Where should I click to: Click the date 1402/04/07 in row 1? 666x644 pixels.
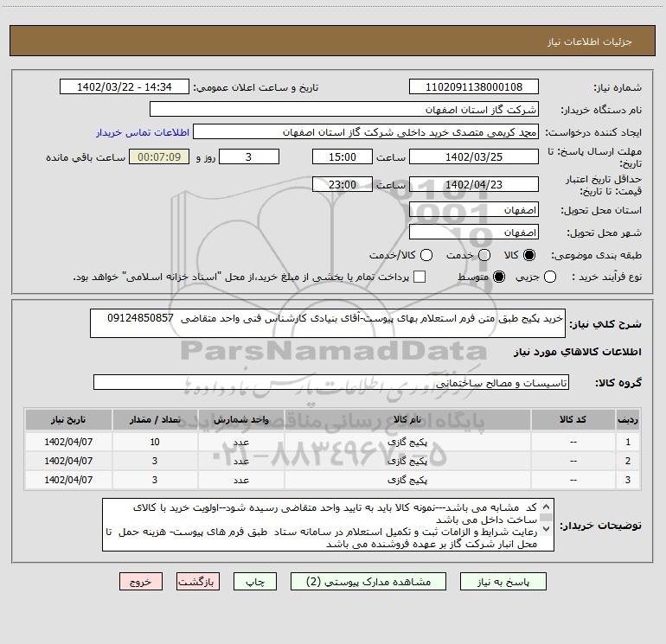click(x=68, y=442)
